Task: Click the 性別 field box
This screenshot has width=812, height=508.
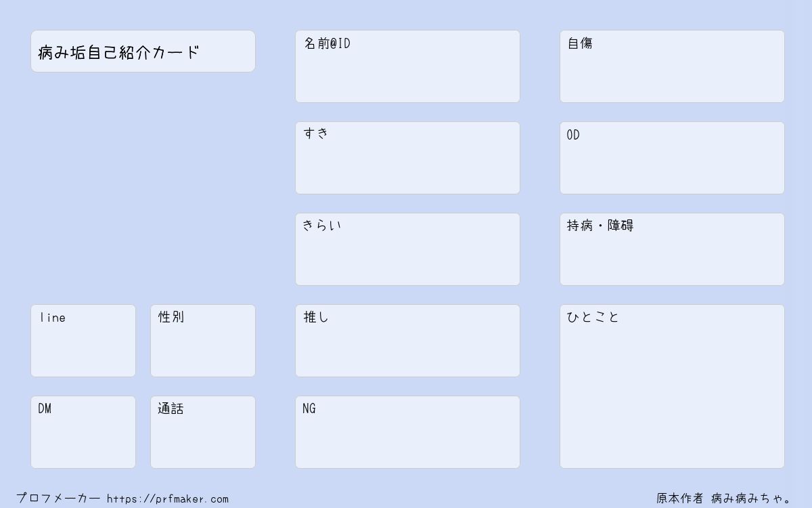Action: [203, 341]
